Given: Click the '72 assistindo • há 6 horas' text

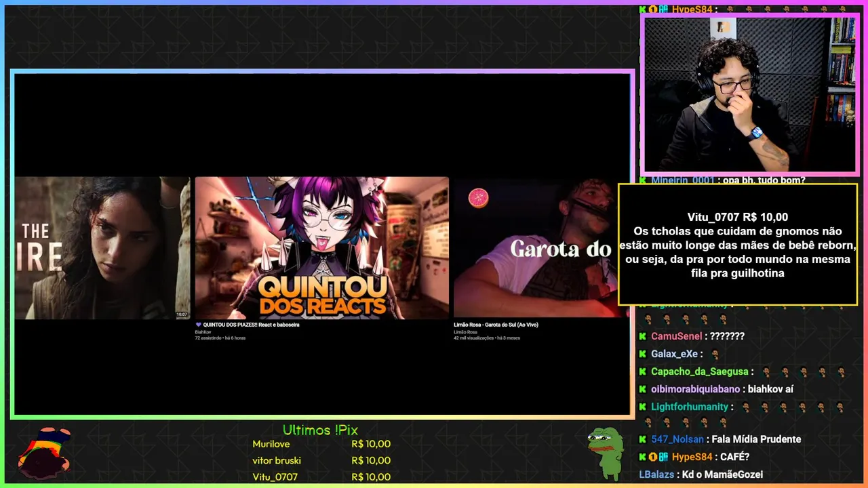Looking at the screenshot, I should point(220,338).
